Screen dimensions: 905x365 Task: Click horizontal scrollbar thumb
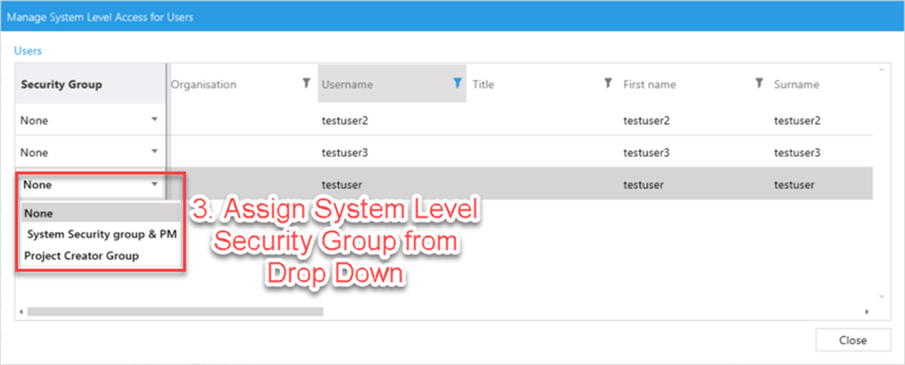click(175, 311)
